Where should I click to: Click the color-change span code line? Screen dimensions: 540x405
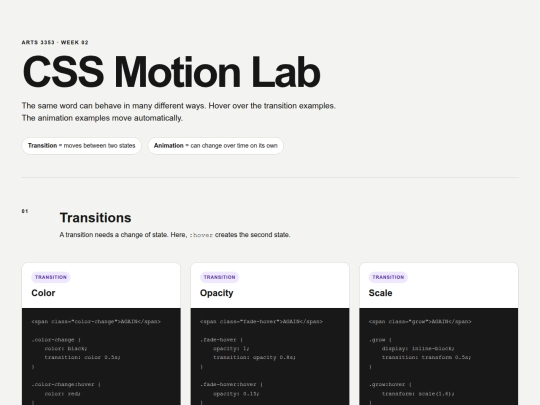[96, 322]
